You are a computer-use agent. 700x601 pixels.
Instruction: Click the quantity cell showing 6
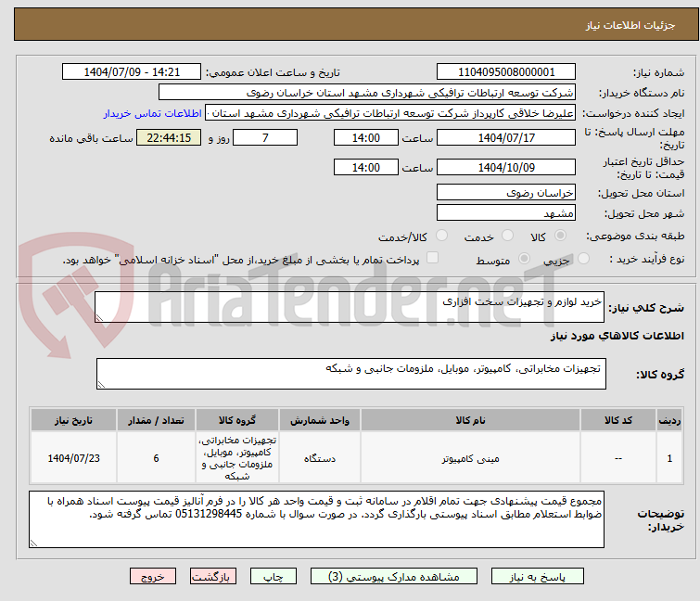point(156,458)
